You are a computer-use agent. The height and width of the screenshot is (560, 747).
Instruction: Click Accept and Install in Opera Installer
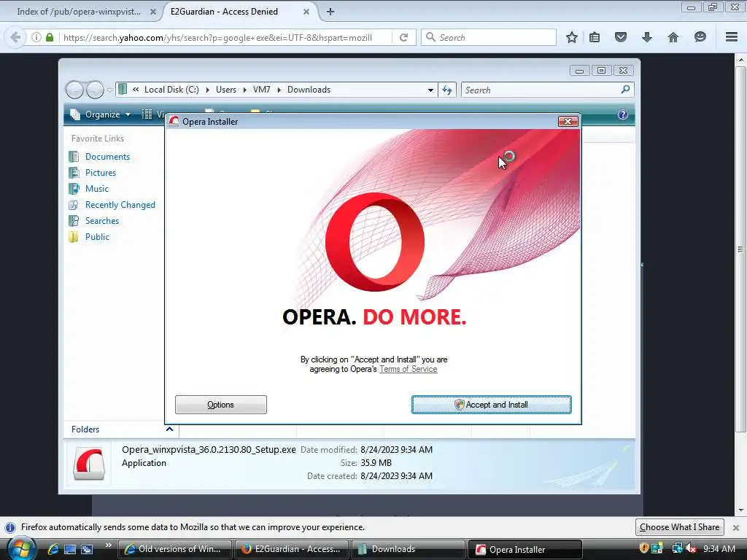[491, 405]
